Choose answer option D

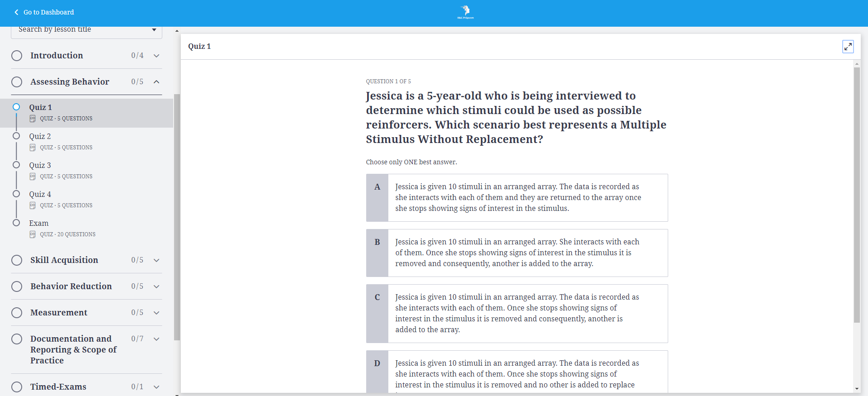pos(517,372)
